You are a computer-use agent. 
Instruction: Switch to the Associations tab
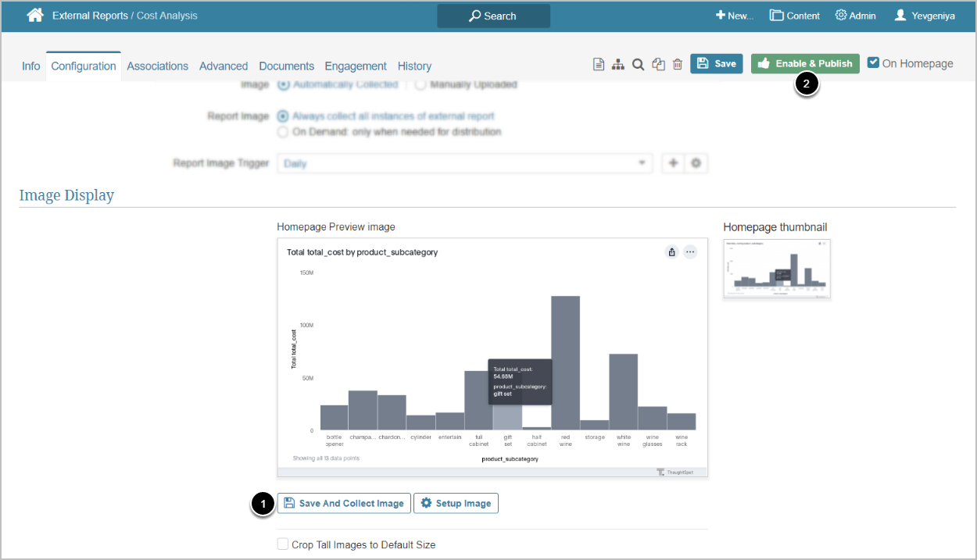tap(157, 66)
